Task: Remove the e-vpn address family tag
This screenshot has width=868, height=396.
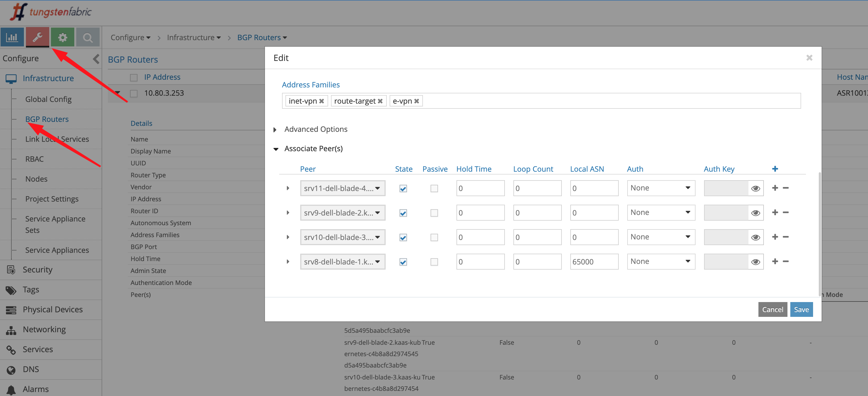Action: point(416,101)
